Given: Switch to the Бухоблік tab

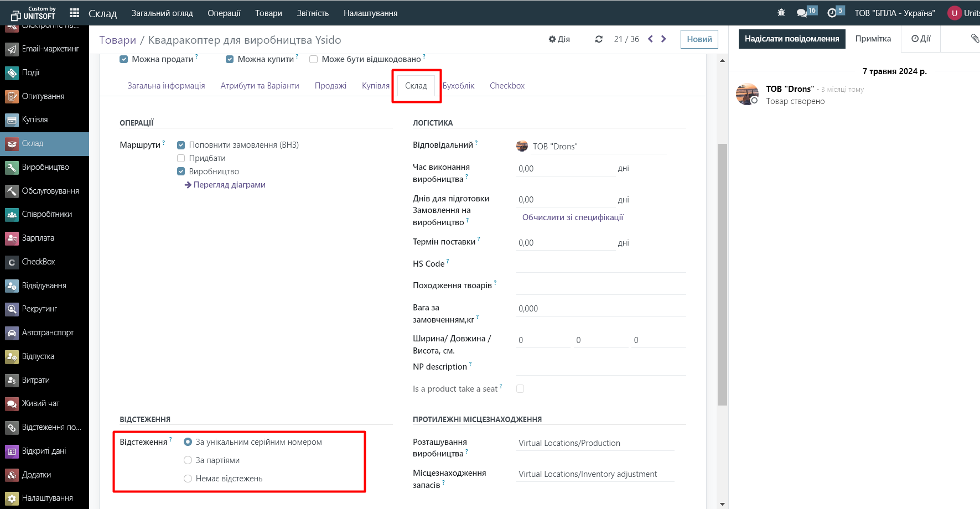Looking at the screenshot, I should 459,86.
